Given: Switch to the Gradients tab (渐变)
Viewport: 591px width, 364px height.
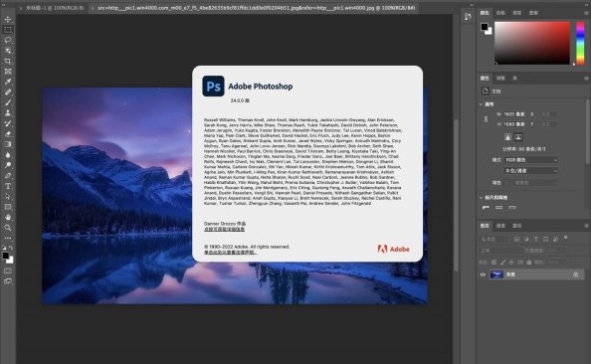Looking at the screenshot, I should tap(517, 13).
